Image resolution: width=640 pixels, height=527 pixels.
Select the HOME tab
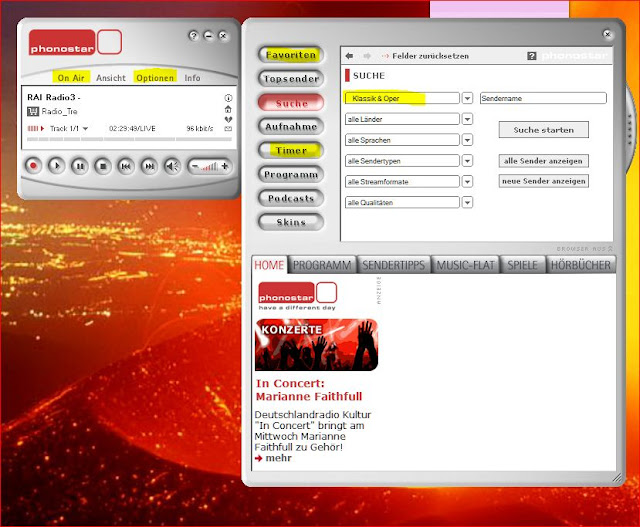pos(269,265)
